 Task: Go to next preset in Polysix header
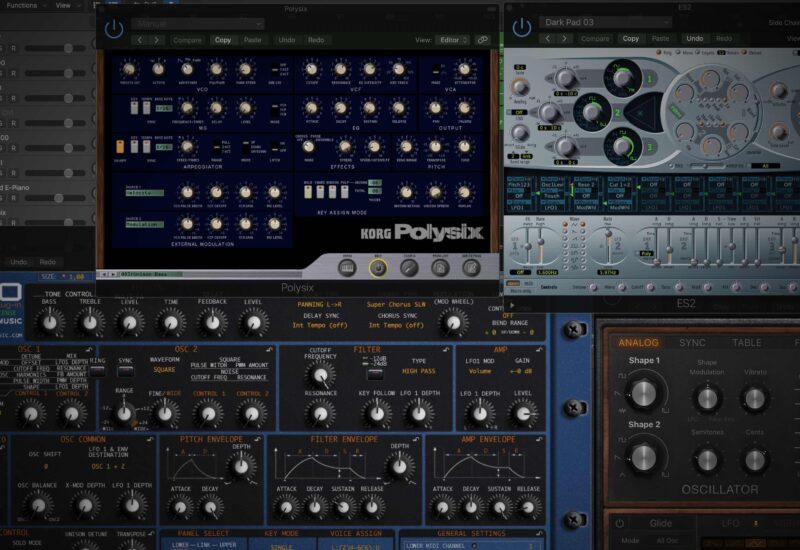[x=157, y=40]
